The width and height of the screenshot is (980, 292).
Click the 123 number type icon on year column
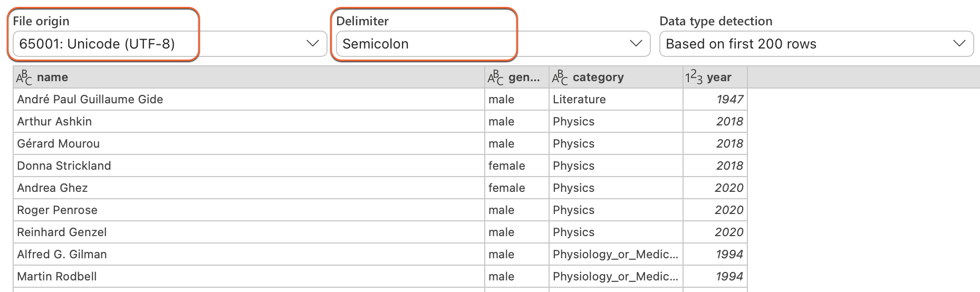(694, 77)
